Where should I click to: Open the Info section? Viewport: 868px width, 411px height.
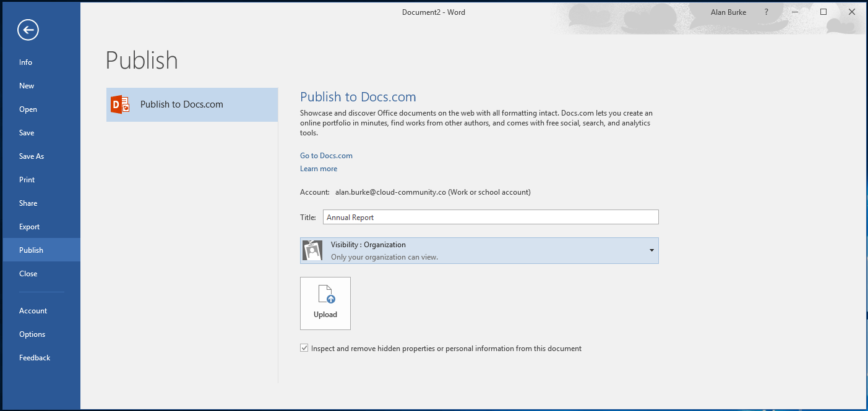pyautogui.click(x=25, y=62)
